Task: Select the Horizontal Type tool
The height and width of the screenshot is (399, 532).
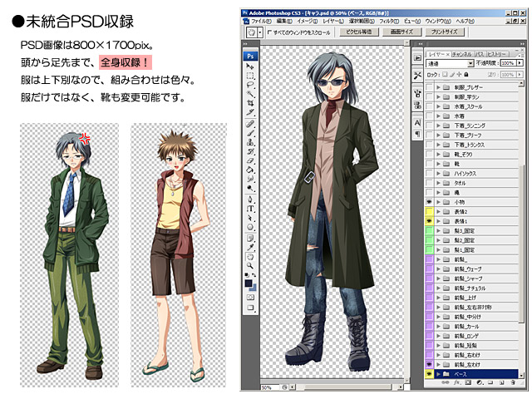Action: [x=250, y=209]
